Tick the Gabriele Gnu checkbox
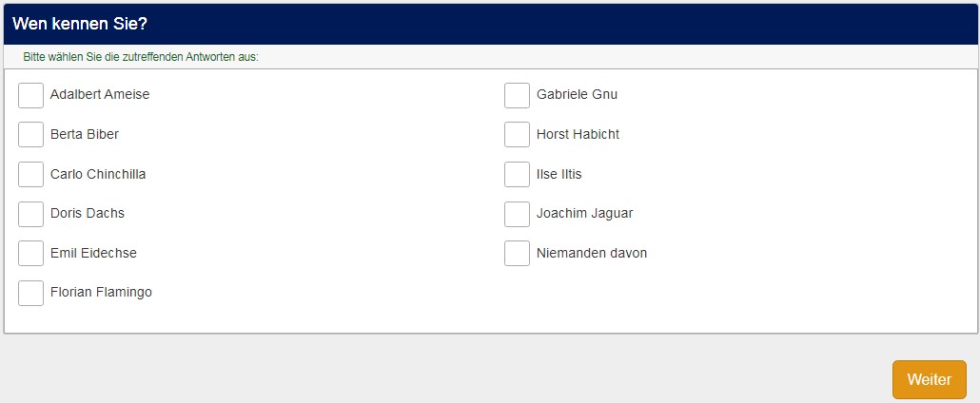Image resolution: width=980 pixels, height=403 pixels. 517,95
